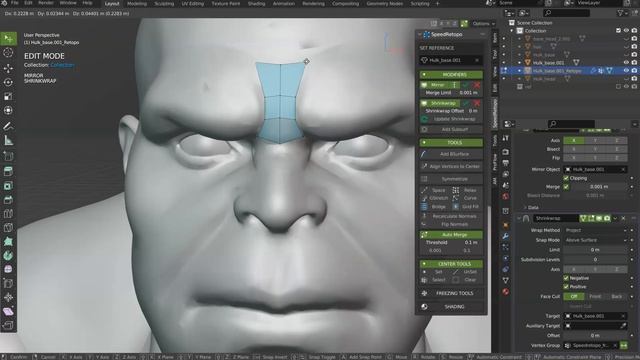Select the Loop Cut tool
Image resolution: width=640 pixels, height=360 pixels.
coord(8,213)
